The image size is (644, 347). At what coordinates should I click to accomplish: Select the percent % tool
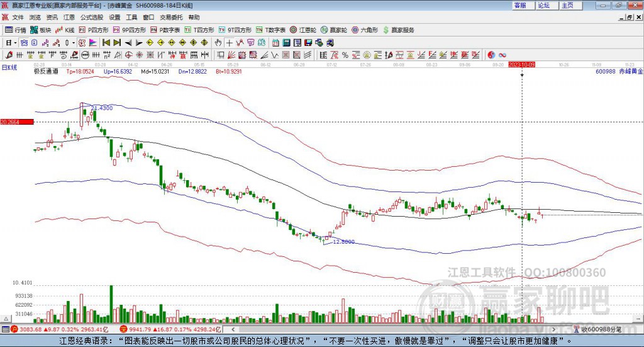[x=345, y=55]
